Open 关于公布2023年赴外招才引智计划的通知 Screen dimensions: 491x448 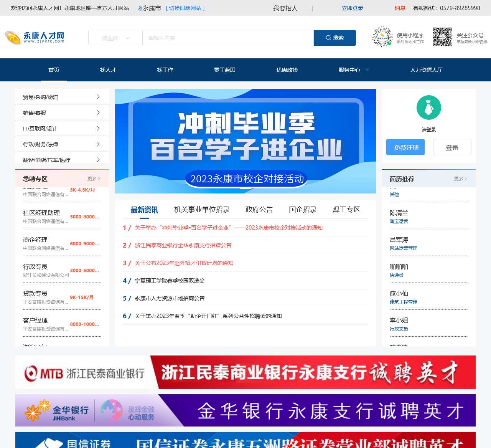coord(184,263)
